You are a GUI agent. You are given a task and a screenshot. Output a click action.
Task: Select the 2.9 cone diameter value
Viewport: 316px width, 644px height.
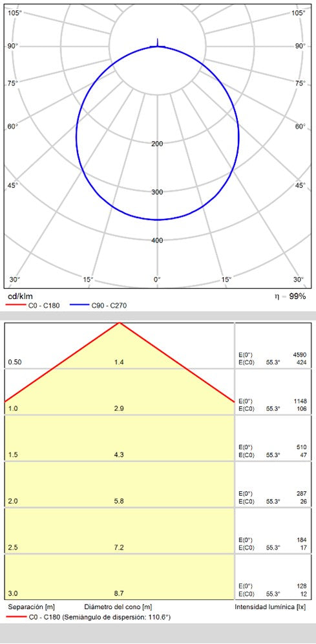click(x=119, y=408)
